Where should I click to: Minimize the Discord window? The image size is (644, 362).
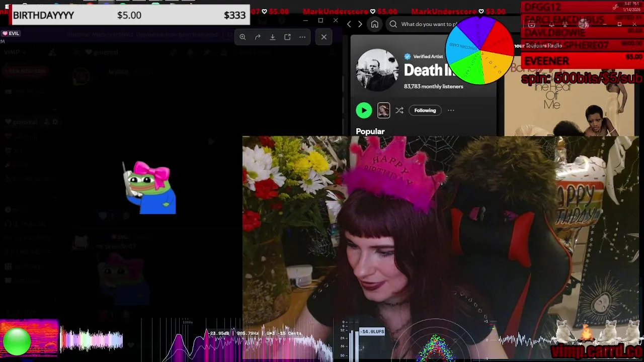(305, 20)
